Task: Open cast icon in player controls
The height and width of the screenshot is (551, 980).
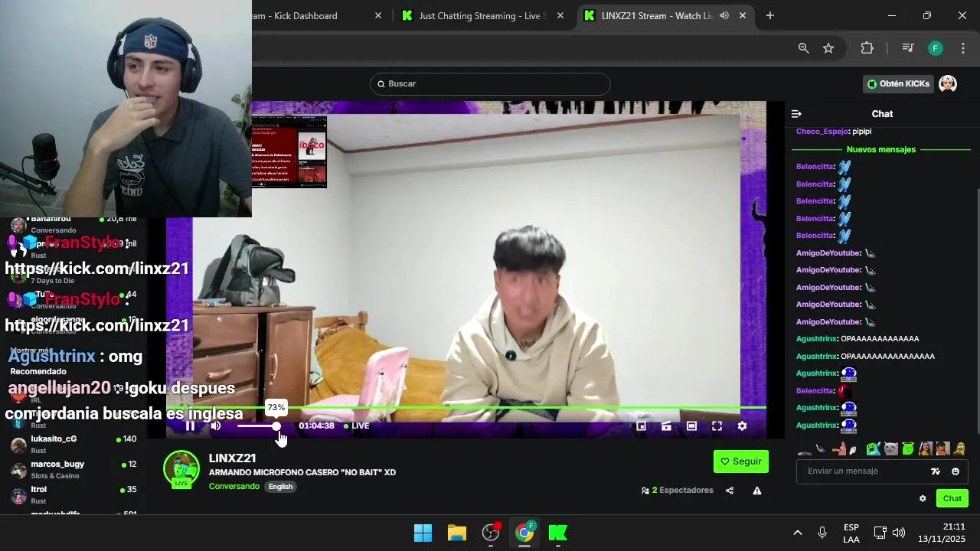Action: [666, 426]
